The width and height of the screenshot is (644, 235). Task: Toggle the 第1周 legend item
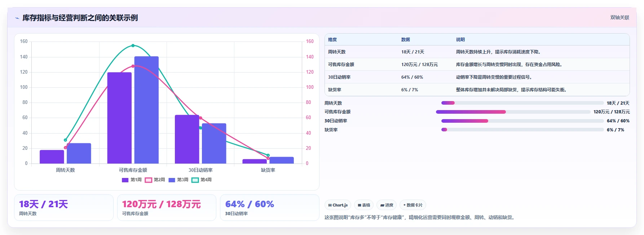tap(132, 180)
